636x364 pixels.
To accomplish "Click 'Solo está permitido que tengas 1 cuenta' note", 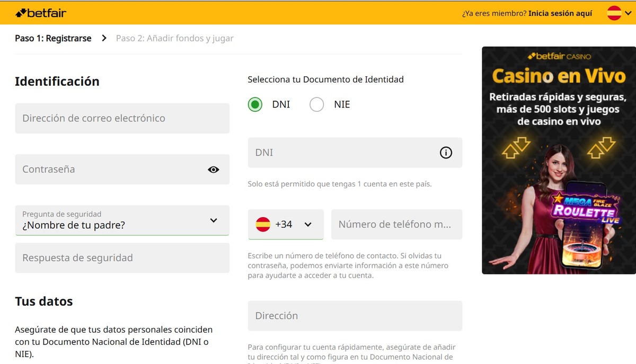I will coord(340,184).
